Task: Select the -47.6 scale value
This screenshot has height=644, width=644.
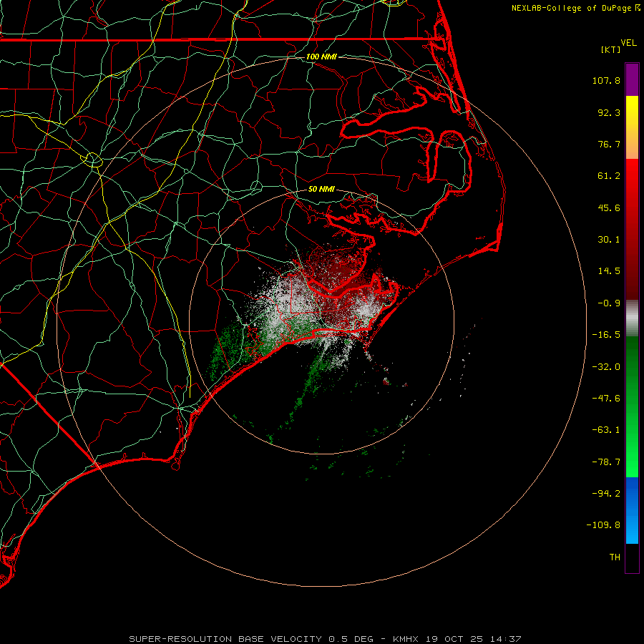Action: point(606,399)
